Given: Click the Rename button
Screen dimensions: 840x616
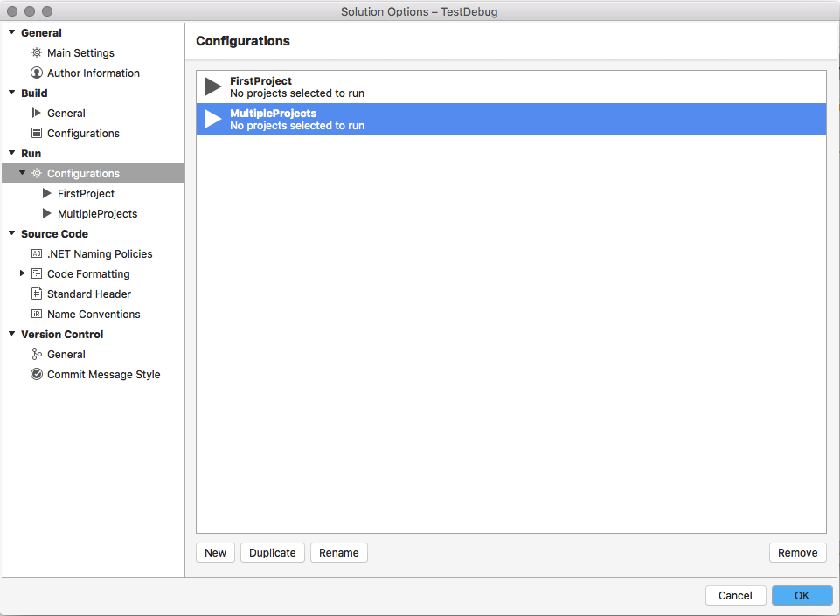Looking at the screenshot, I should pos(338,552).
